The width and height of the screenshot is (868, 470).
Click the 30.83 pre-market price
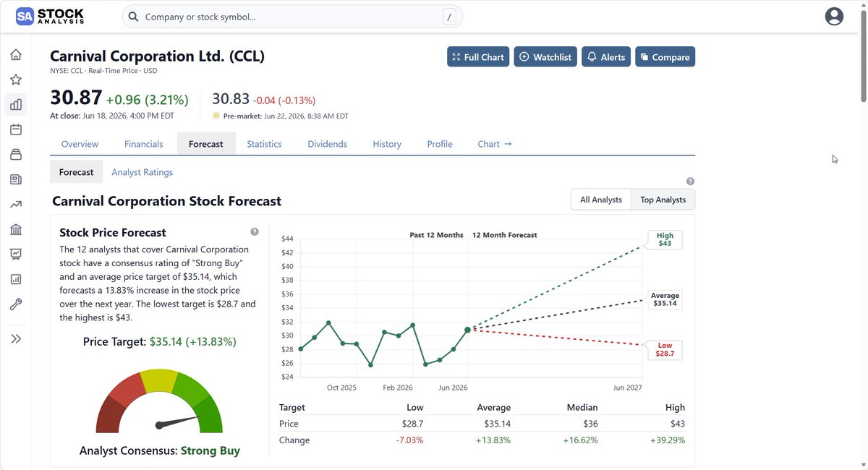230,100
